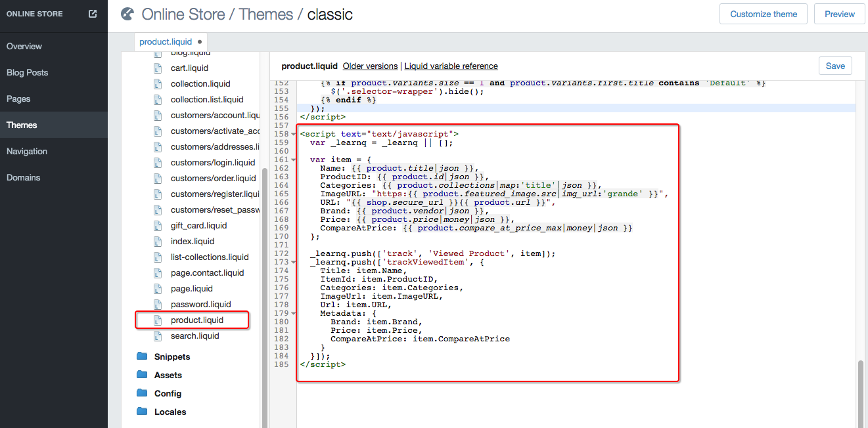The image size is (868, 428).
Task: Switch to the product.liquid editor tab
Action: point(166,41)
